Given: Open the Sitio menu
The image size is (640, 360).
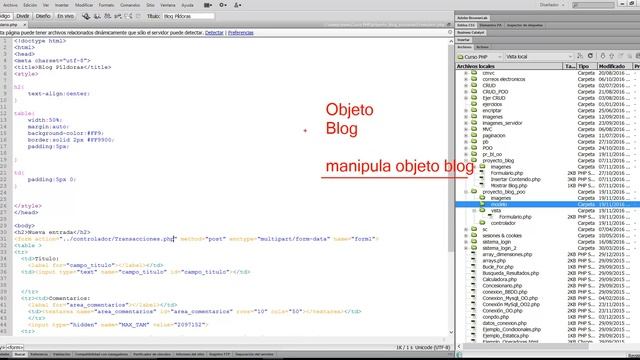Looking at the screenshot, I should tap(150, 5).
